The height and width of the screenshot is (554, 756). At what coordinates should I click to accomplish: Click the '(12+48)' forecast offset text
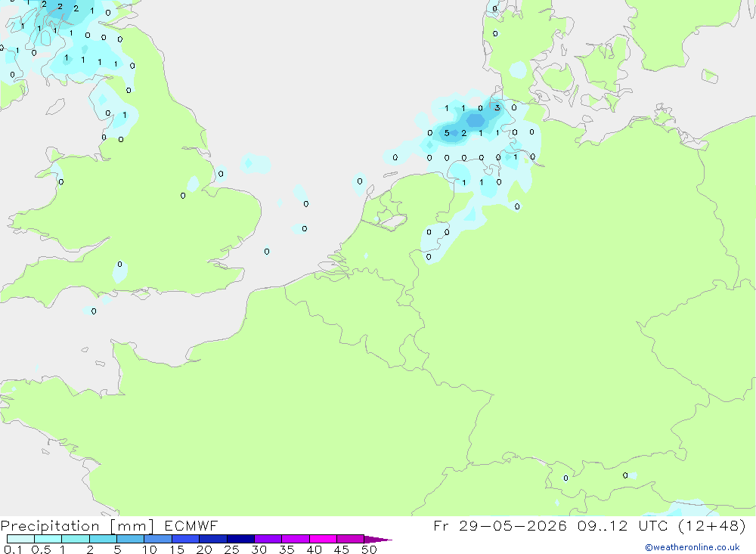click(x=711, y=526)
